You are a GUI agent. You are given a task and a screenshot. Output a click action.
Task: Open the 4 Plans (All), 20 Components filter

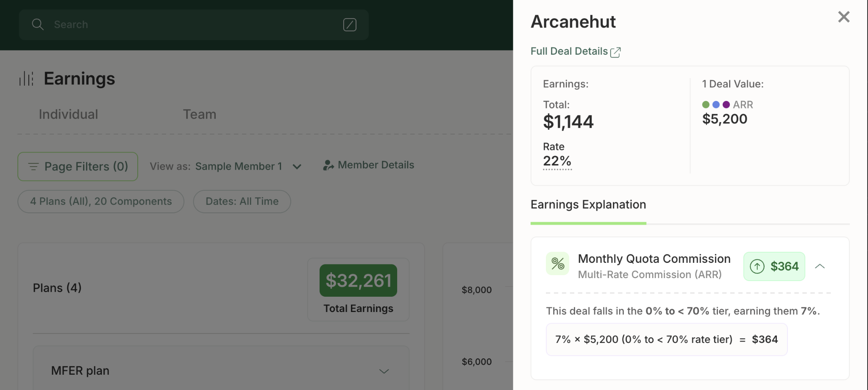click(101, 201)
